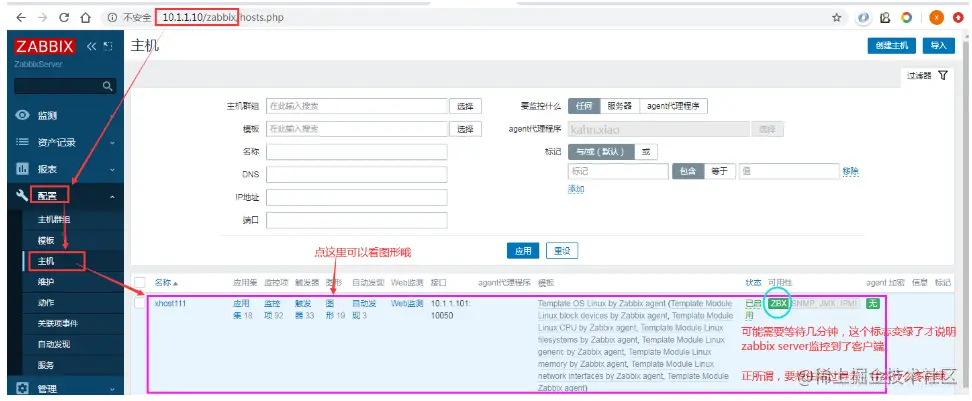
Task: Expand the 管理 menu chevron
Action: coord(112,389)
